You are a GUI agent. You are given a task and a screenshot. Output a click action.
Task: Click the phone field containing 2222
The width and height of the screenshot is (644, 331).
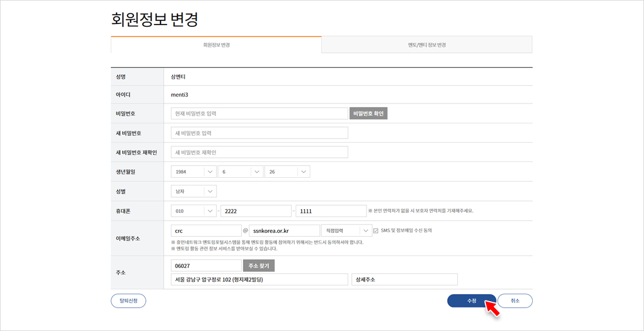tap(255, 211)
